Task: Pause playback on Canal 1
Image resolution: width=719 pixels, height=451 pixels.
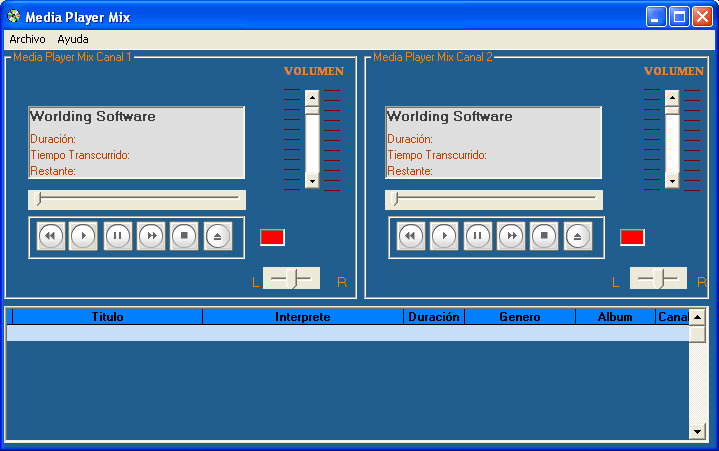Action: tap(118, 237)
